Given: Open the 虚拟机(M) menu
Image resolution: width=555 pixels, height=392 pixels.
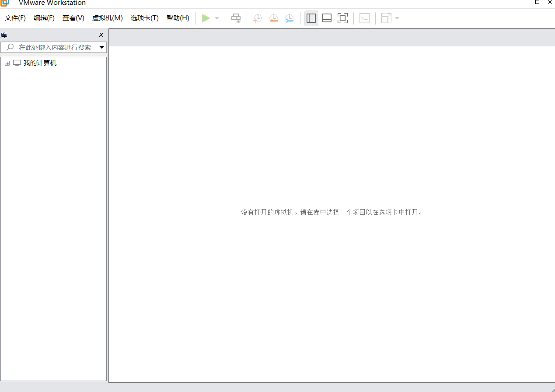Looking at the screenshot, I should pyautogui.click(x=108, y=18).
